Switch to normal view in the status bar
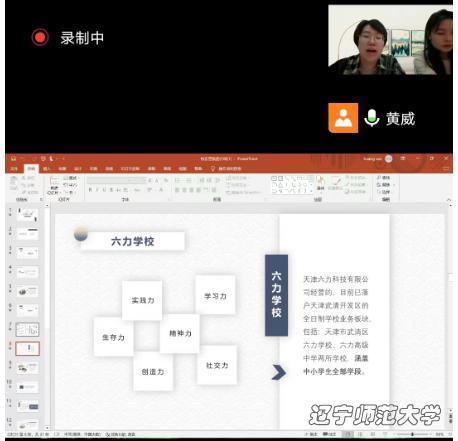The height and width of the screenshot is (441, 458). point(348,434)
